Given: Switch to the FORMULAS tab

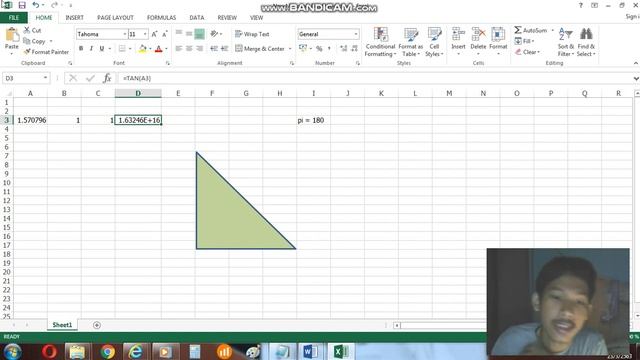Looking at the screenshot, I should pos(161,18).
